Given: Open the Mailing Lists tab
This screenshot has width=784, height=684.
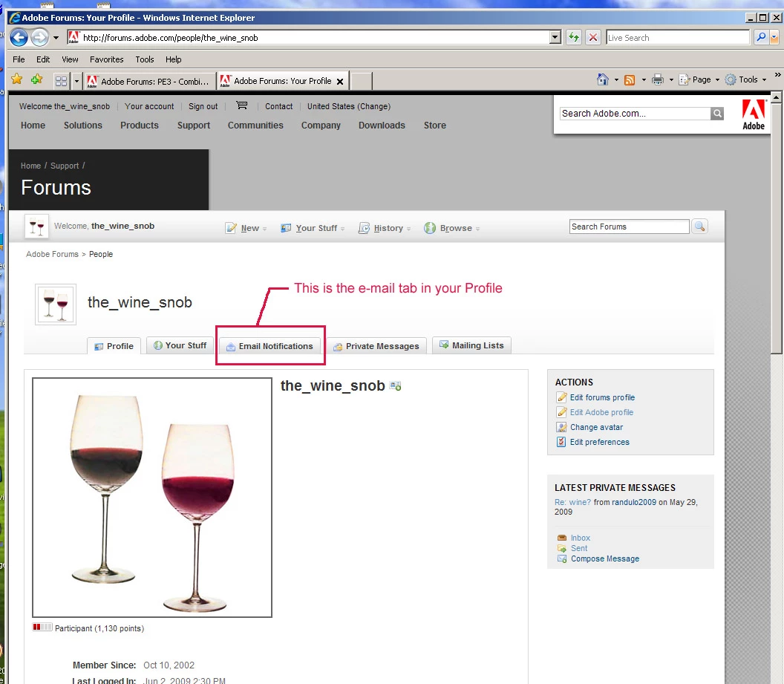Looking at the screenshot, I should tap(471, 345).
